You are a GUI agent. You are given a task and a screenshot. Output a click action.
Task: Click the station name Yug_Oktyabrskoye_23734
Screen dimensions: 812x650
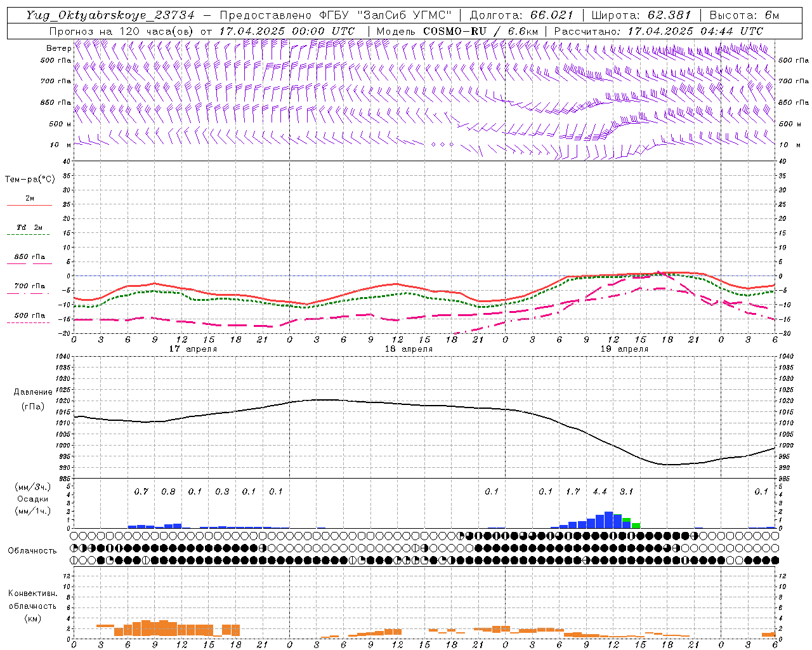[110, 16]
